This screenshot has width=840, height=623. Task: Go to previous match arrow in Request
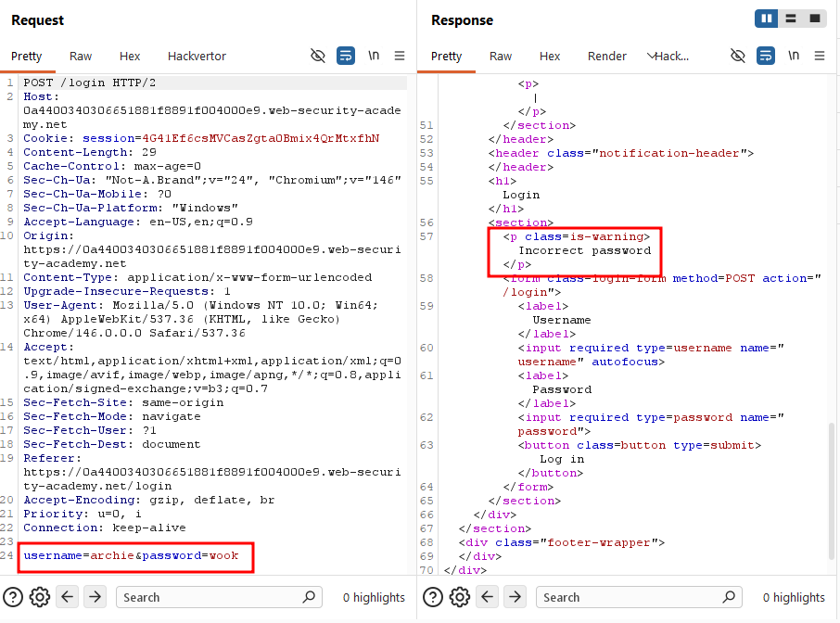coord(67,596)
